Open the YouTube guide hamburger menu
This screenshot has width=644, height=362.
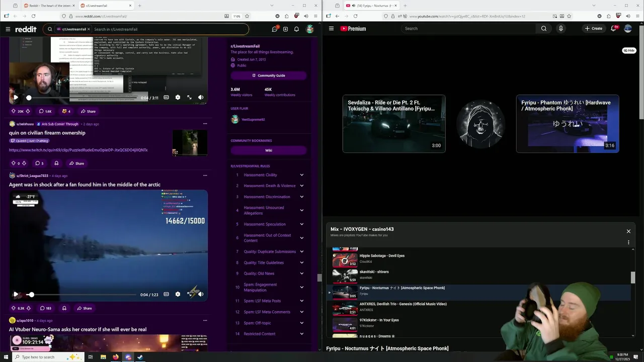[x=331, y=29]
